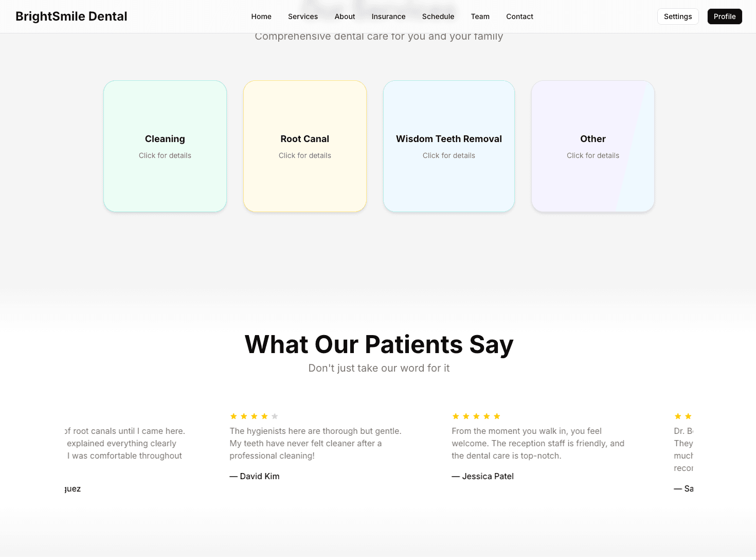Screen dimensions: 756x560
Task: Click the first star of Jessica Patel's review
Action: pyautogui.click(x=456, y=416)
